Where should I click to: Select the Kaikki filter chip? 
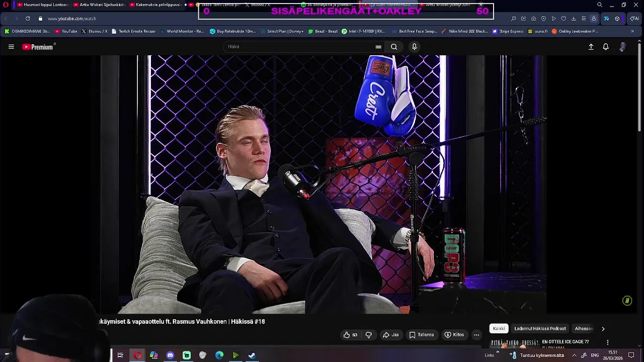(x=499, y=329)
